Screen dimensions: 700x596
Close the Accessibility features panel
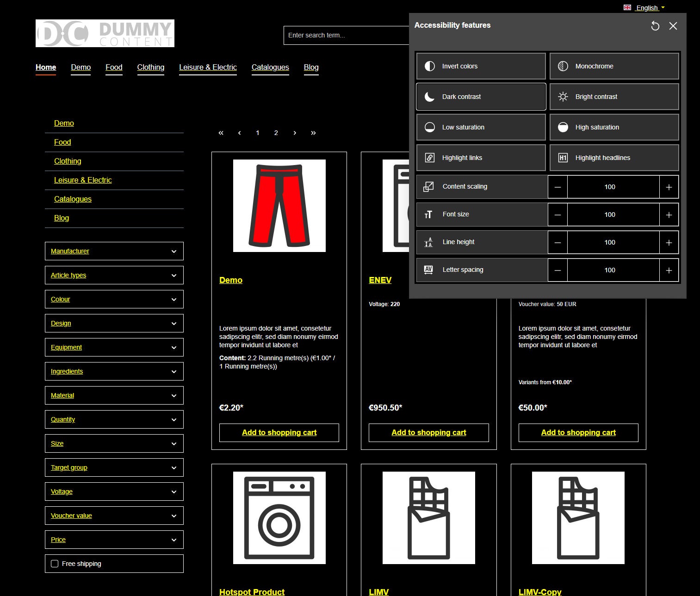(x=673, y=26)
